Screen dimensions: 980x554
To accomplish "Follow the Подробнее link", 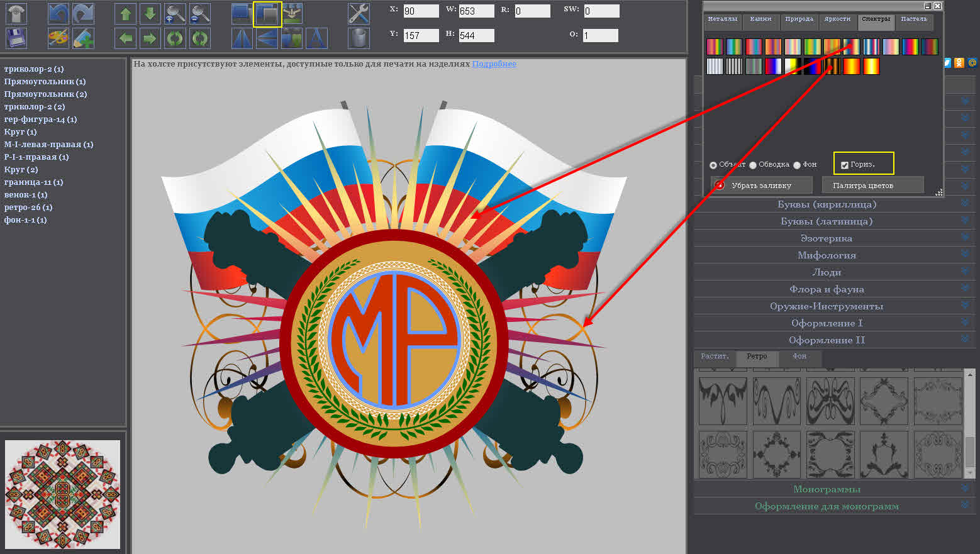I will [494, 64].
